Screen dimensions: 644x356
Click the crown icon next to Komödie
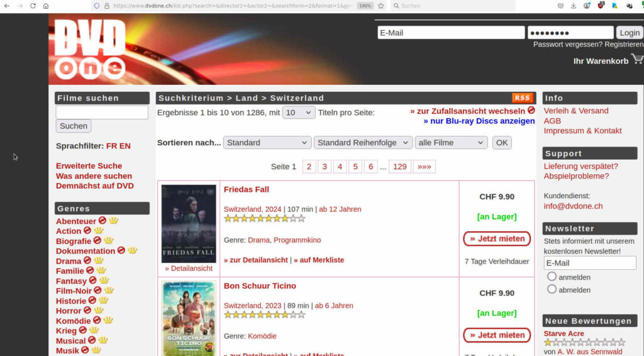click(x=108, y=320)
